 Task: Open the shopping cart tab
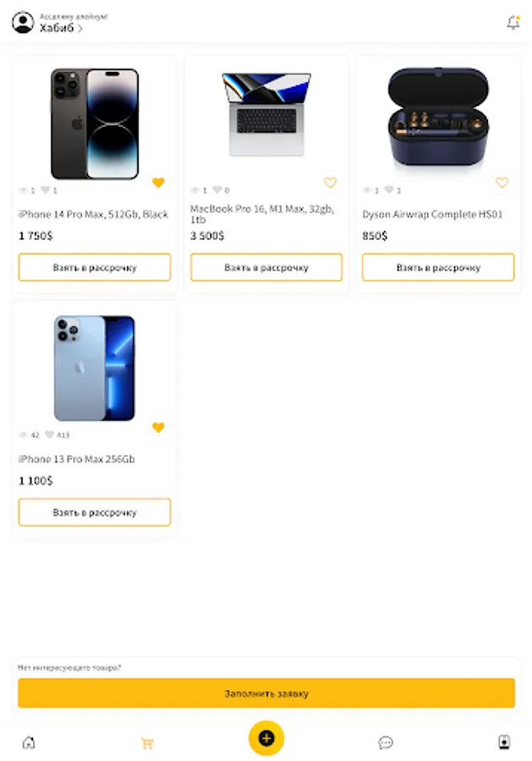(x=147, y=742)
